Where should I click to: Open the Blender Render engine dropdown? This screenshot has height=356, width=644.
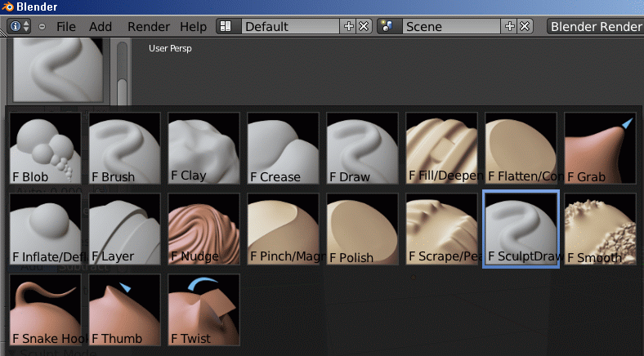(595, 26)
